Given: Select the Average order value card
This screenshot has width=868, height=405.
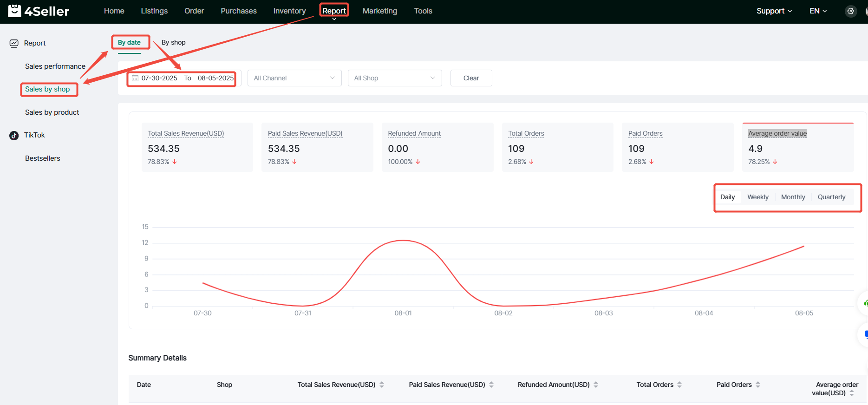Looking at the screenshot, I should pos(798,147).
